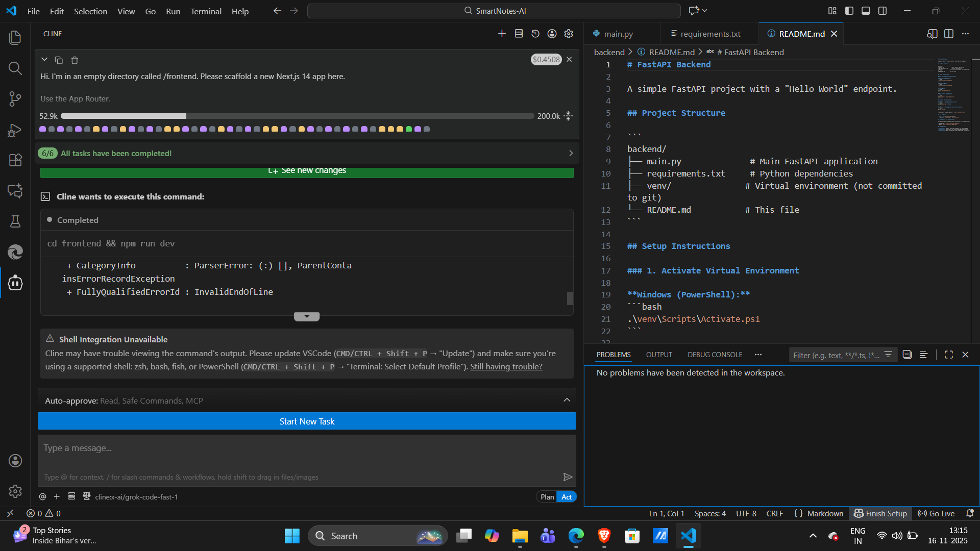
Task: Click the context window usage bar
Action: tap(297, 116)
